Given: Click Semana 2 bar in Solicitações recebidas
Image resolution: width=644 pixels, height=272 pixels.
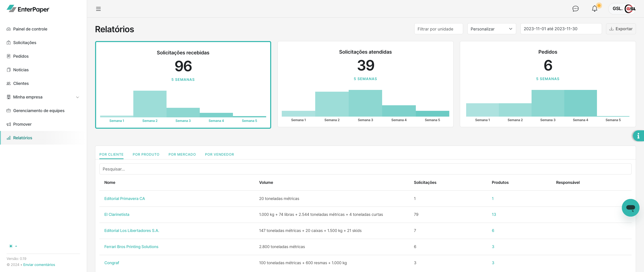Looking at the screenshot, I should [150, 104].
